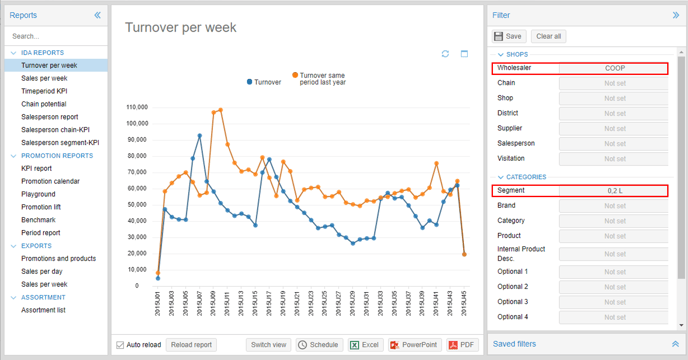Set the District filter
This screenshot has width=688, height=360.
pyautogui.click(x=613, y=114)
